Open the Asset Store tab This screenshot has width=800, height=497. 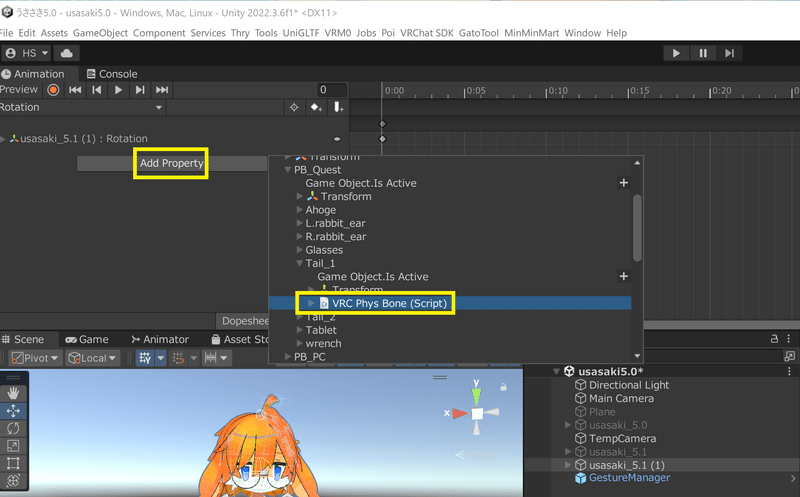[x=240, y=339]
